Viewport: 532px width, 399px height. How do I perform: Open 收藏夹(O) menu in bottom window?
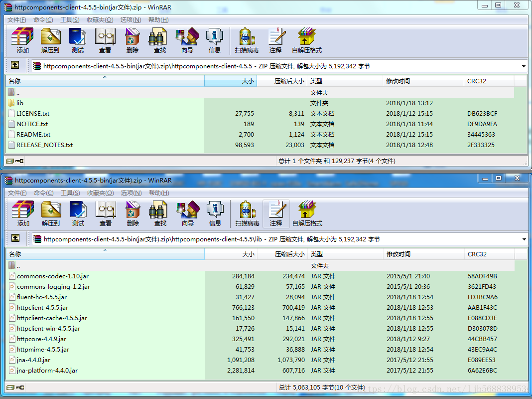click(101, 193)
